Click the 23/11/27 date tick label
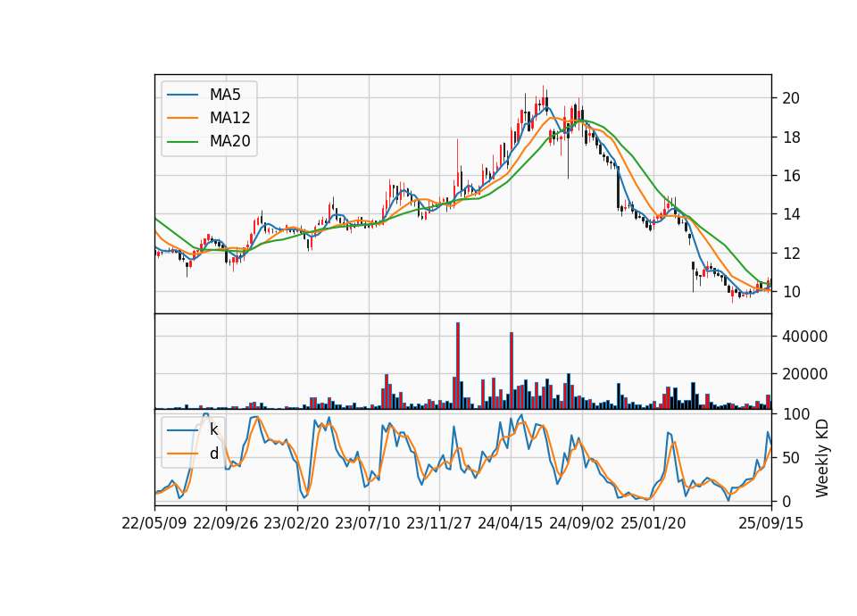Image resolution: width=857 pixels, height=616 pixels. 439,524
